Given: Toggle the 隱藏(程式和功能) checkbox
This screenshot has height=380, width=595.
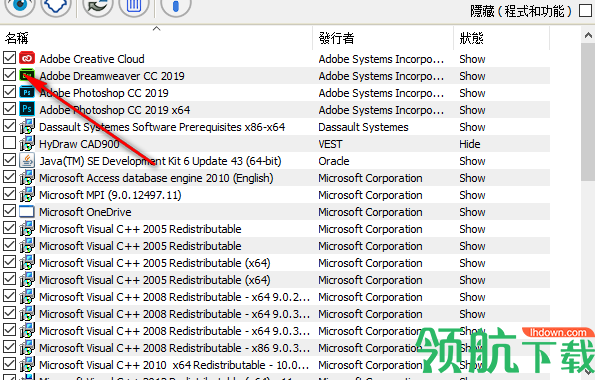Looking at the screenshot, I should tap(586, 11).
